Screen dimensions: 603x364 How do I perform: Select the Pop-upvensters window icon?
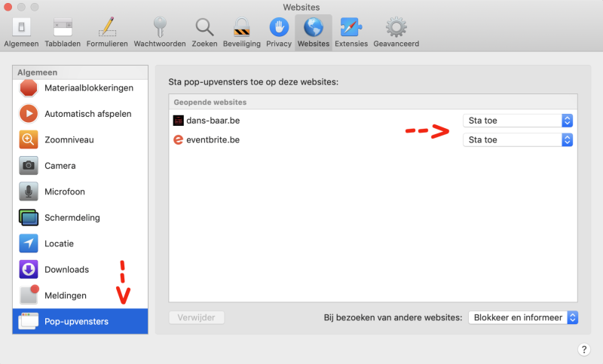(x=29, y=321)
